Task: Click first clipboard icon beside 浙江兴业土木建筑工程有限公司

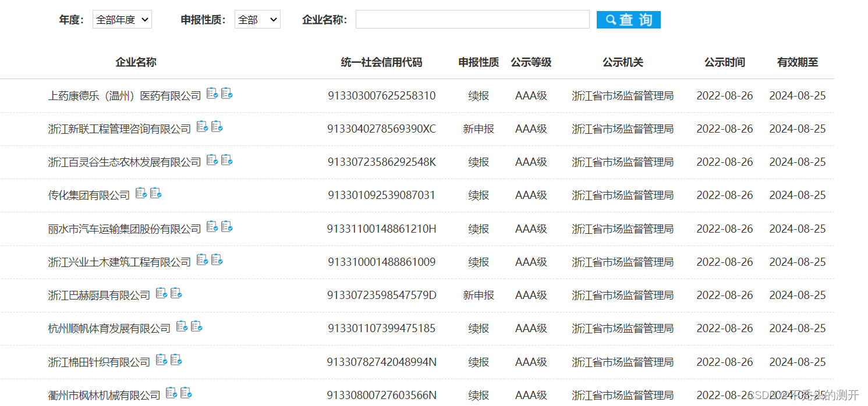Action: click(202, 259)
